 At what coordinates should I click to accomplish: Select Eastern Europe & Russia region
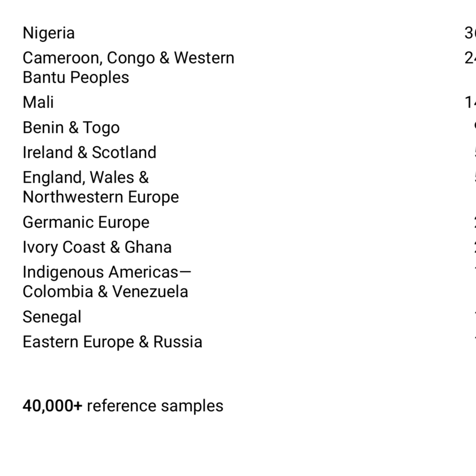coord(112,342)
